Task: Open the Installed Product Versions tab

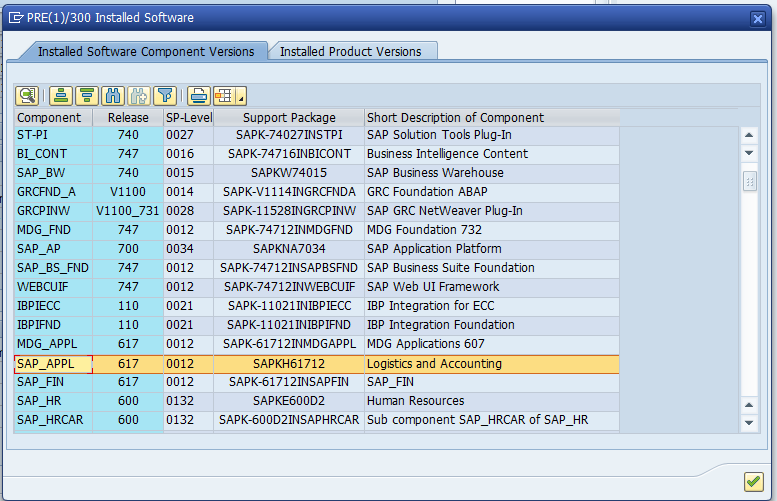Action: click(x=351, y=51)
